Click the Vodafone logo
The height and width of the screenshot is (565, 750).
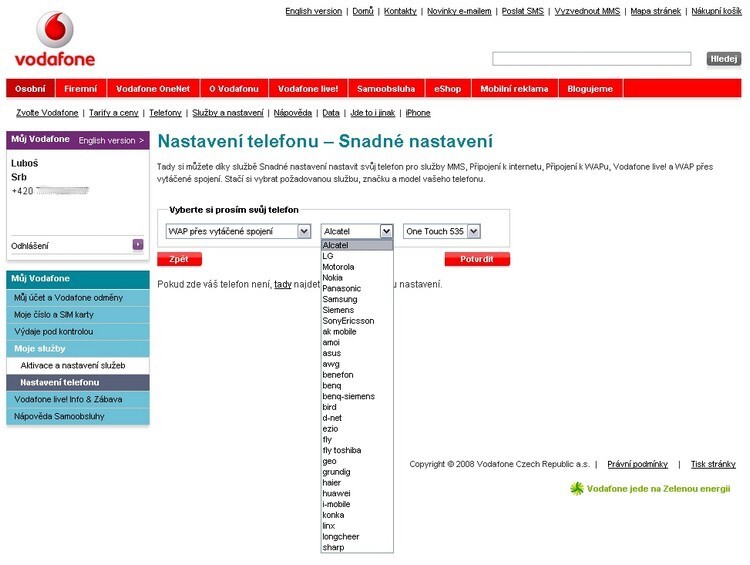click(55, 39)
